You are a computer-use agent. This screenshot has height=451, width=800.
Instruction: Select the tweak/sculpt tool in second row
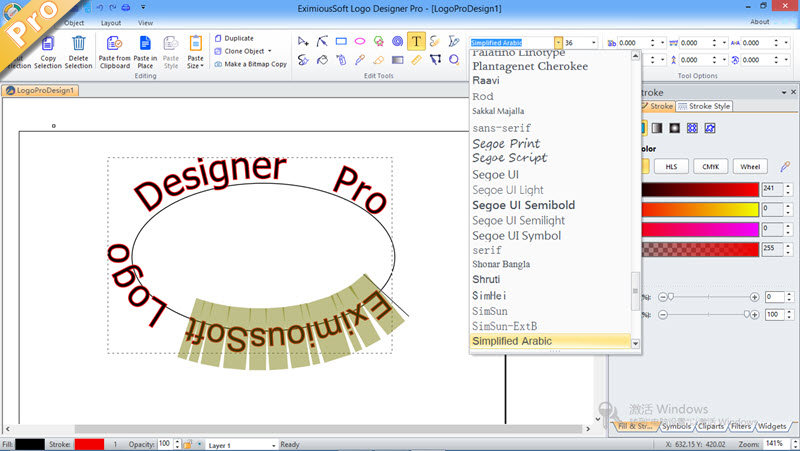(x=303, y=60)
